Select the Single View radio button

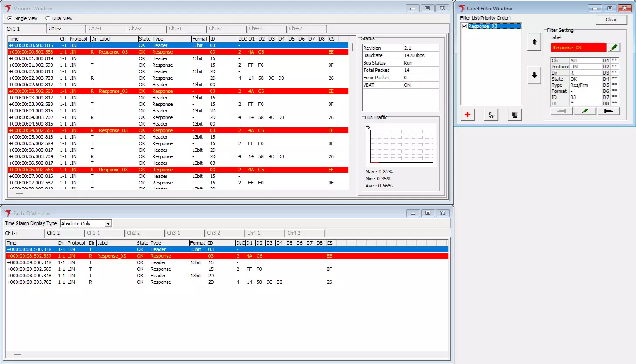tap(10, 18)
